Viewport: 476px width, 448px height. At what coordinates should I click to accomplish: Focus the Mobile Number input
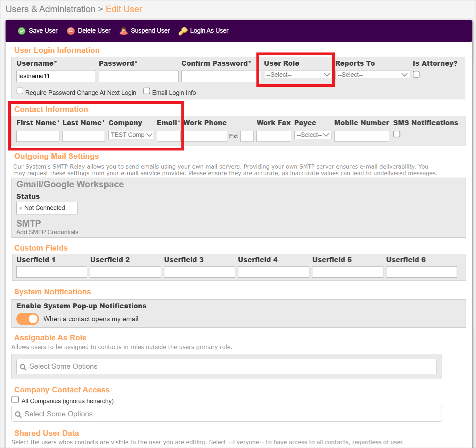click(362, 136)
